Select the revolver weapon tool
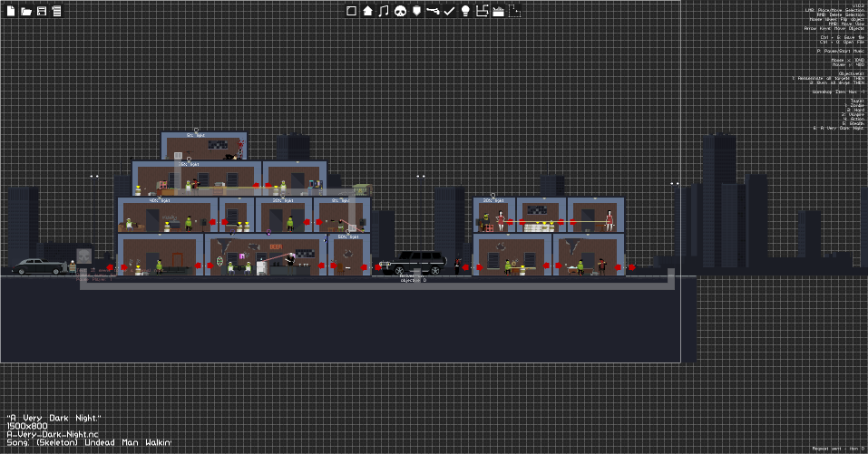 [x=433, y=11]
